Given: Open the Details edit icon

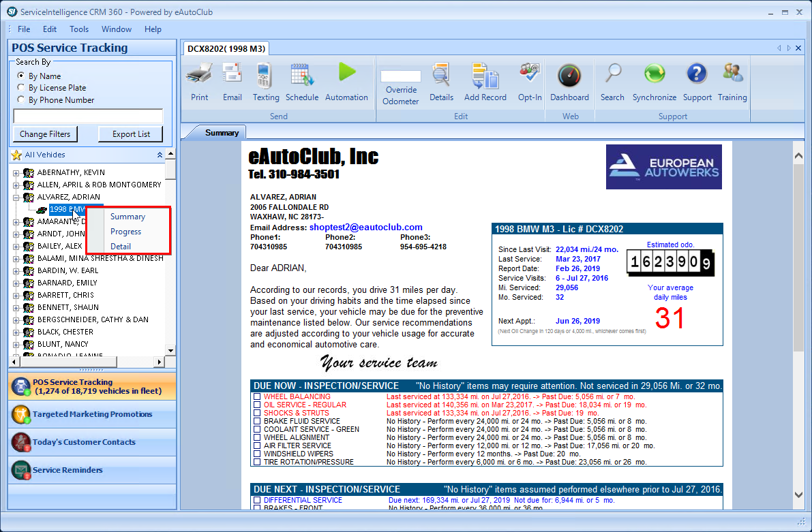Looking at the screenshot, I should [441, 75].
